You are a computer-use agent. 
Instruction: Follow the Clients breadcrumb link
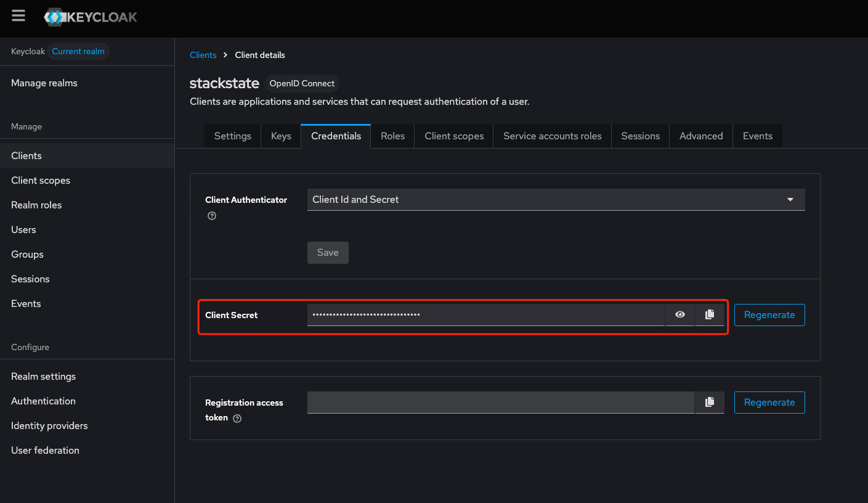click(x=203, y=55)
